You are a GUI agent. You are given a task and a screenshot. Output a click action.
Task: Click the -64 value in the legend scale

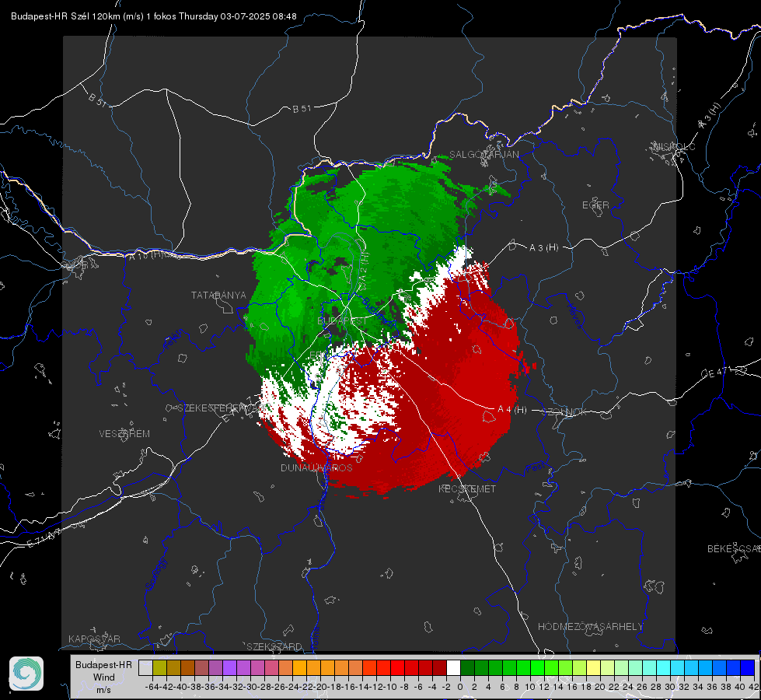[x=152, y=687]
